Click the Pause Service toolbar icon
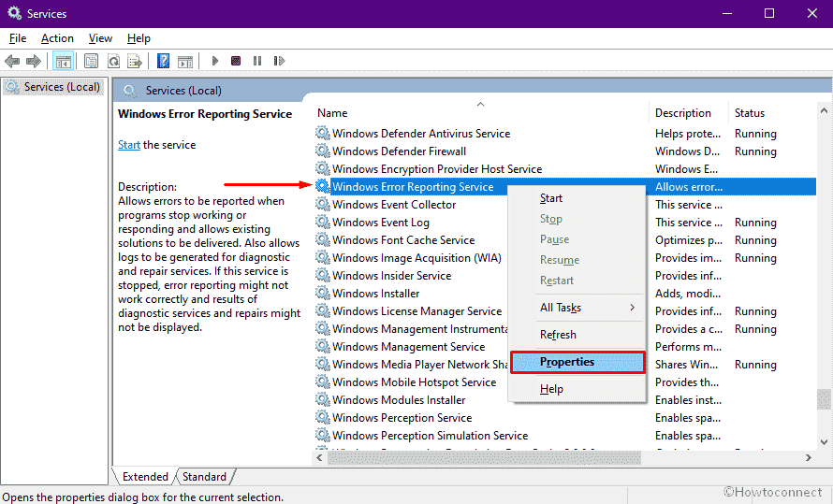Image resolution: width=833 pixels, height=504 pixels. pos(257,61)
